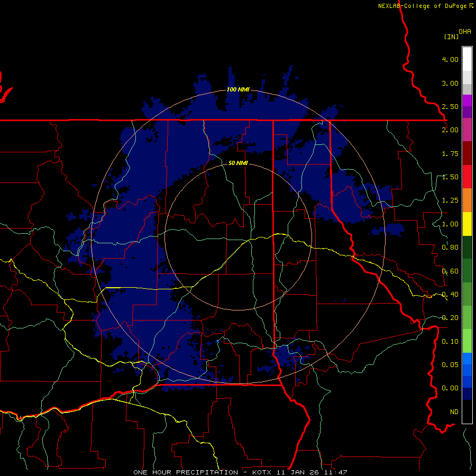Select the 0.40 legend value
Viewport: 476px width, 476px height.
coord(450,295)
